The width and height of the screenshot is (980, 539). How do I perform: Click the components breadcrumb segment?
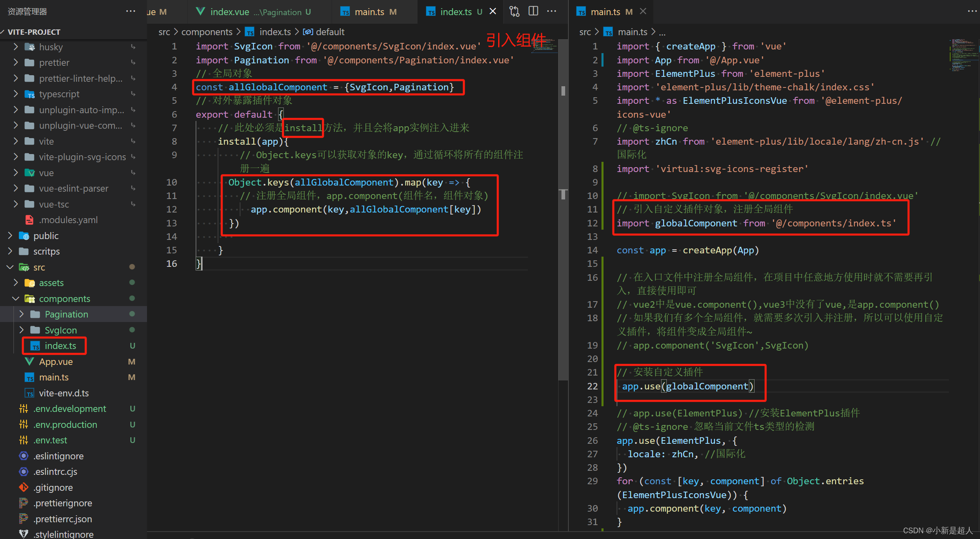click(x=207, y=32)
